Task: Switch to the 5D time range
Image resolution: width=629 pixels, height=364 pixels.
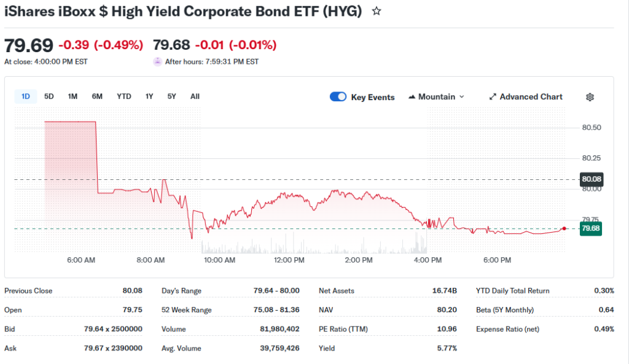Action: pos(49,96)
